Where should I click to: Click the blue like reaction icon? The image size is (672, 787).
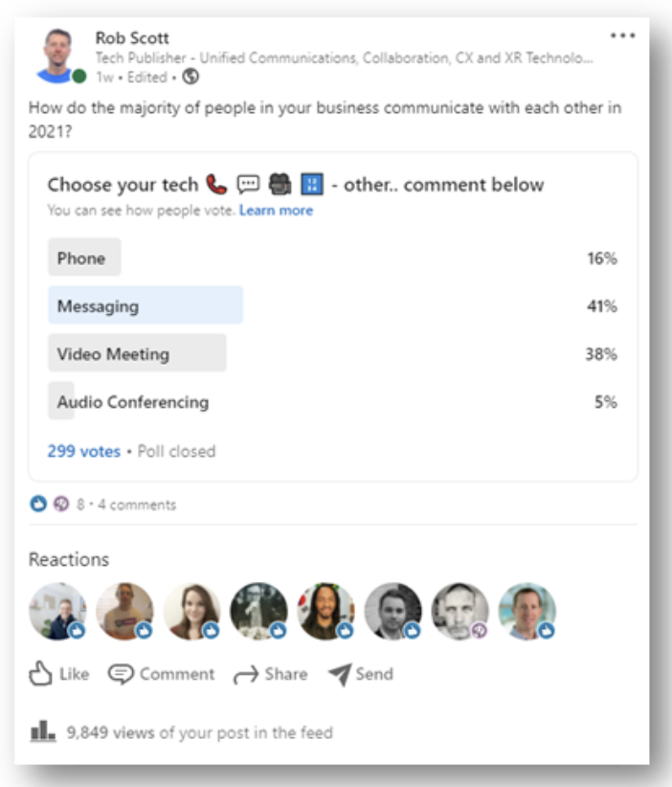(38, 505)
